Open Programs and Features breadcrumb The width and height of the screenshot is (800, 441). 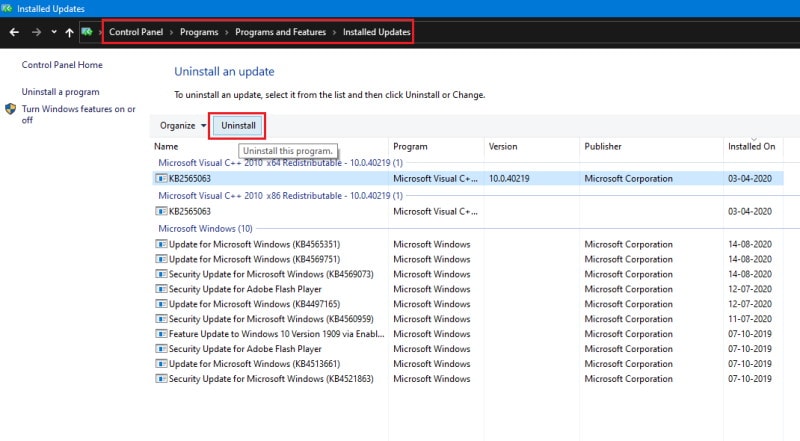(280, 32)
